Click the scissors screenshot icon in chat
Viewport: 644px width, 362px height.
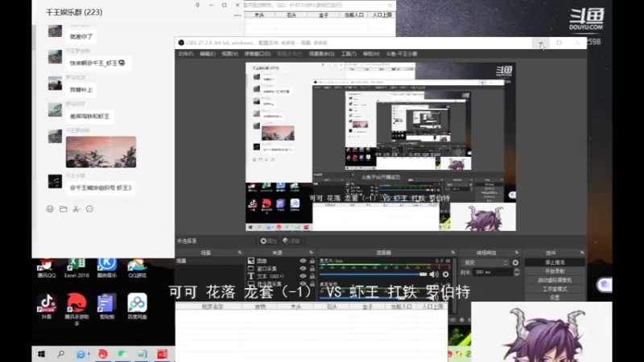(x=76, y=209)
